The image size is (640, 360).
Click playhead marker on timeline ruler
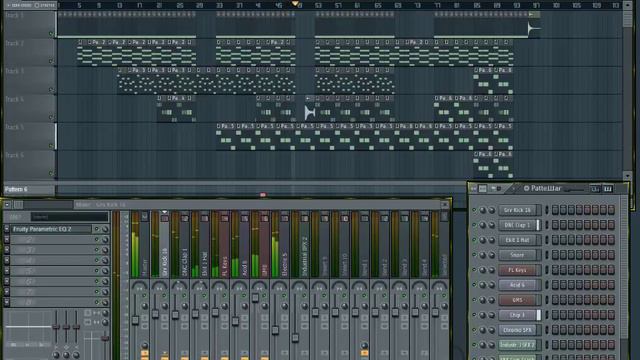point(295,4)
